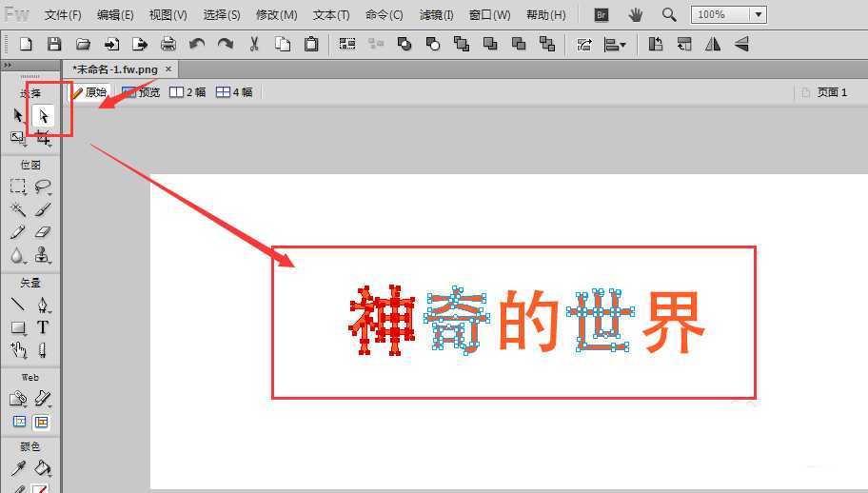
Task: Select the Blur tool
Action: [18, 255]
